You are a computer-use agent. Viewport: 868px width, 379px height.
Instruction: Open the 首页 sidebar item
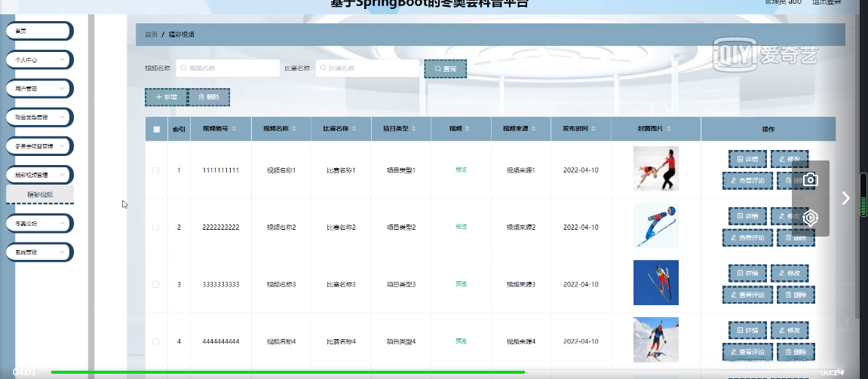(39, 31)
